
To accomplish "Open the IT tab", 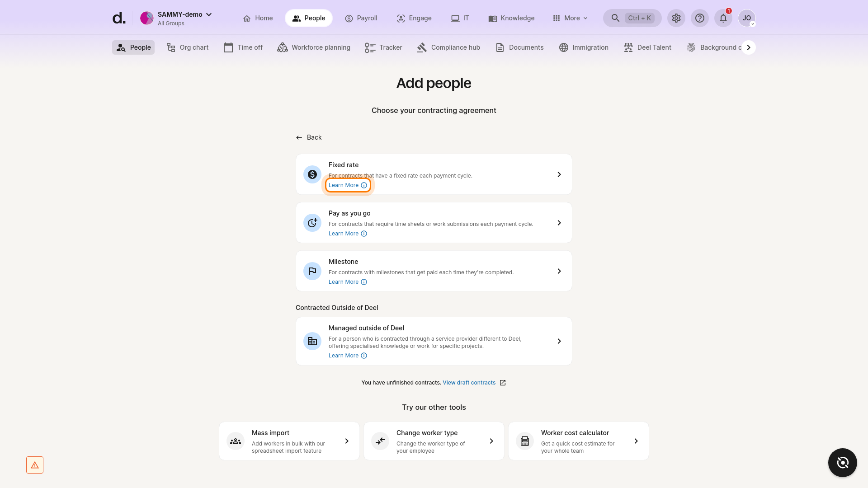I will click(460, 18).
